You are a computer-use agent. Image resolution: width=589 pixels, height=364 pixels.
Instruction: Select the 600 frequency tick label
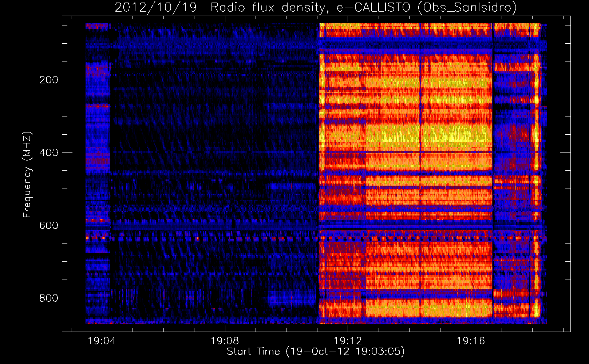tap(49, 225)
